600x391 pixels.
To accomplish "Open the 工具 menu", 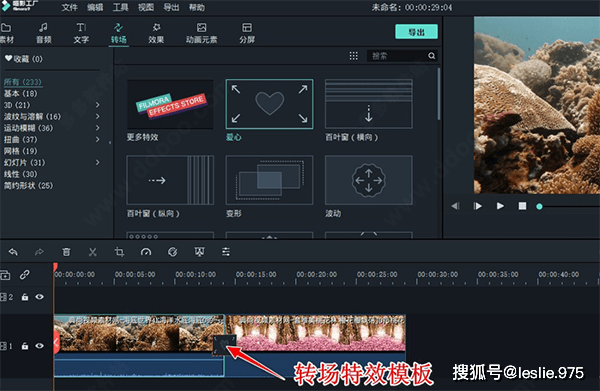I will pos(121,7).
